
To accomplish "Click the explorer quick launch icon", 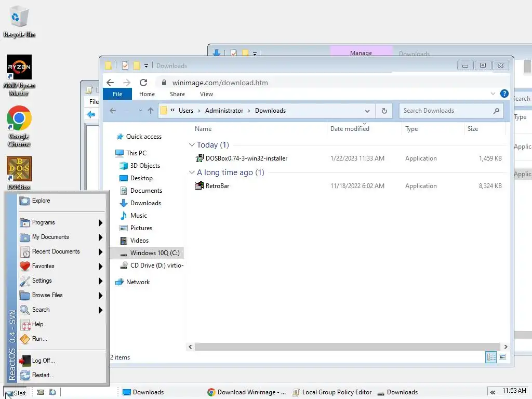I will tap(52, 393).
